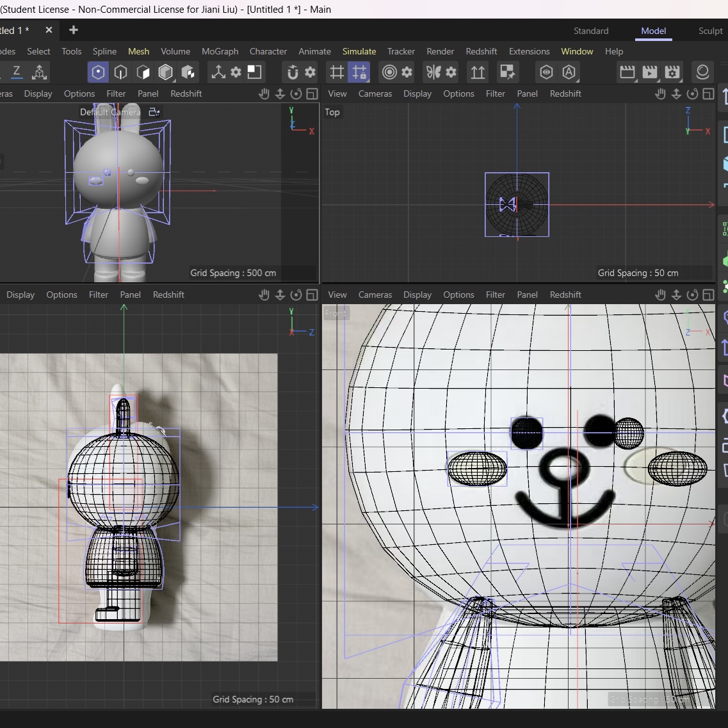728x728 pixels.
Task: Open the Extensions menu
Action: click(530, 51)
